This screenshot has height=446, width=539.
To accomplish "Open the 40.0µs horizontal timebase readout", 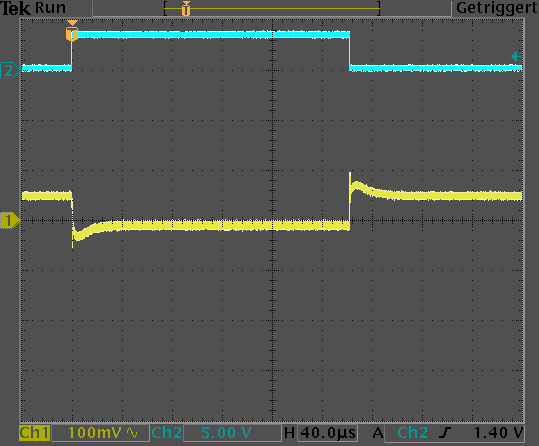I will [x=328, y=433].
